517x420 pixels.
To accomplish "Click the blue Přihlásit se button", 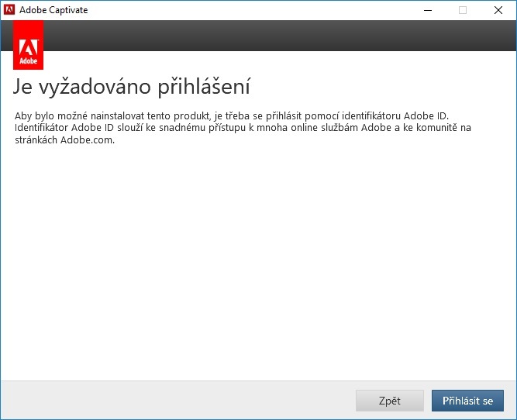I will [x=467, y=401].
